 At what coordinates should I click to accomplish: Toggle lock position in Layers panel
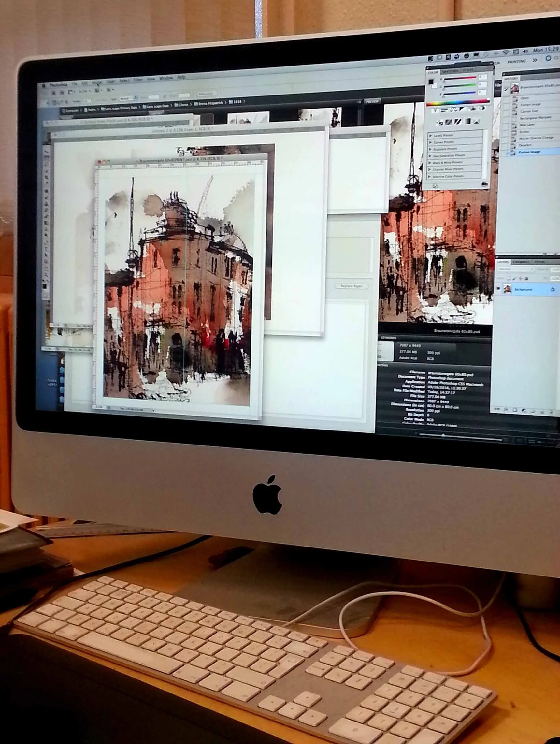pos(520,279)
